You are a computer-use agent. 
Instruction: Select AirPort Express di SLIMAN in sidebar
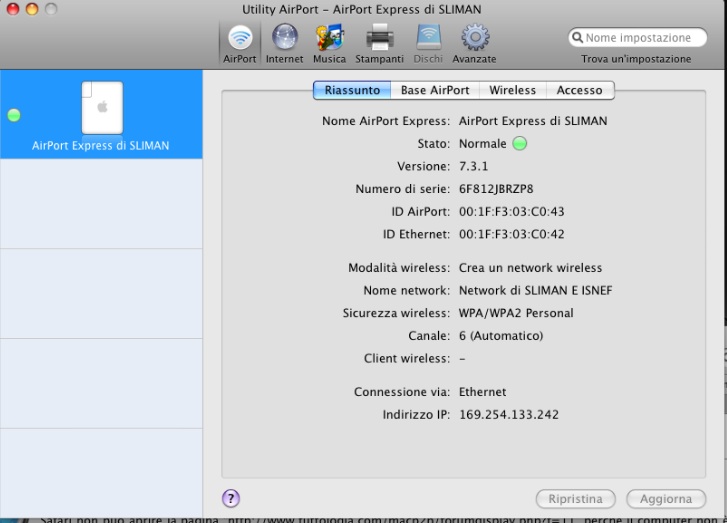pos(101,114)
